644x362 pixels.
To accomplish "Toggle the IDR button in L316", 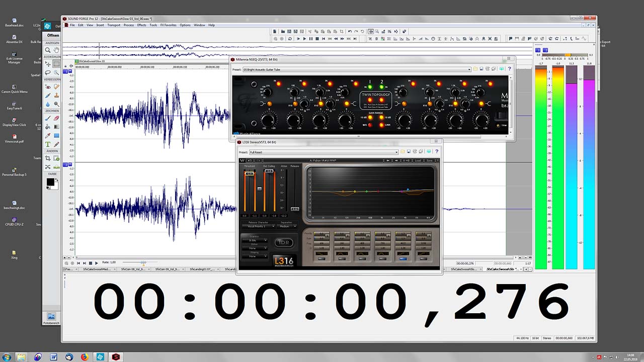I will [x=284, y=243].
